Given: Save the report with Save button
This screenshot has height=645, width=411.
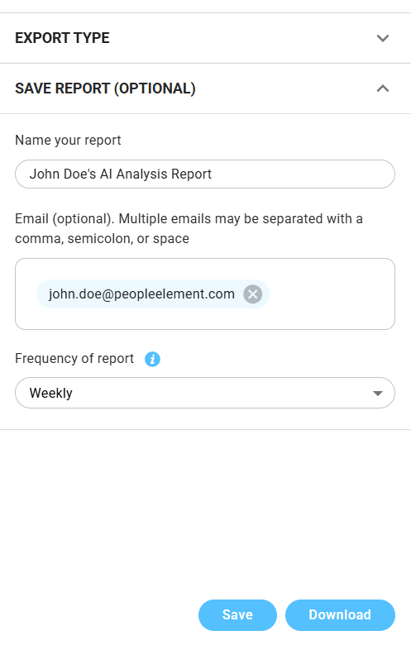Looking at the screenshot, I should [x=237, y=615].
